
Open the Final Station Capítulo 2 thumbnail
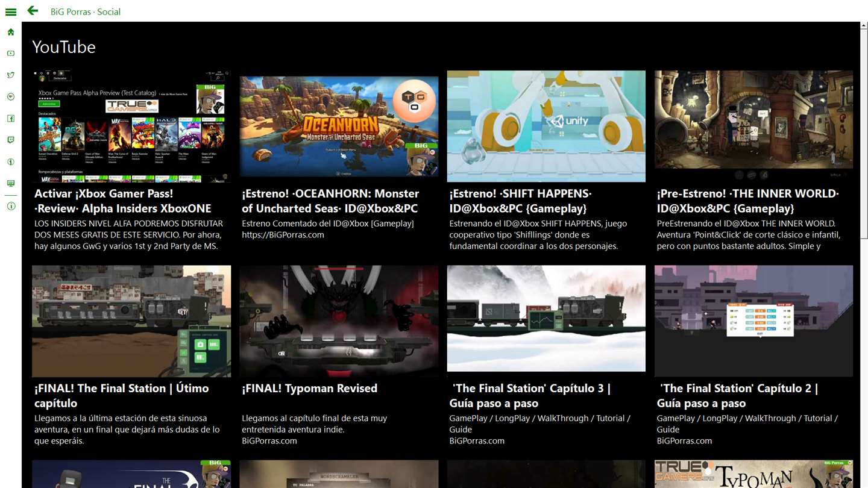pyautogui.click(x=753, y=321)
